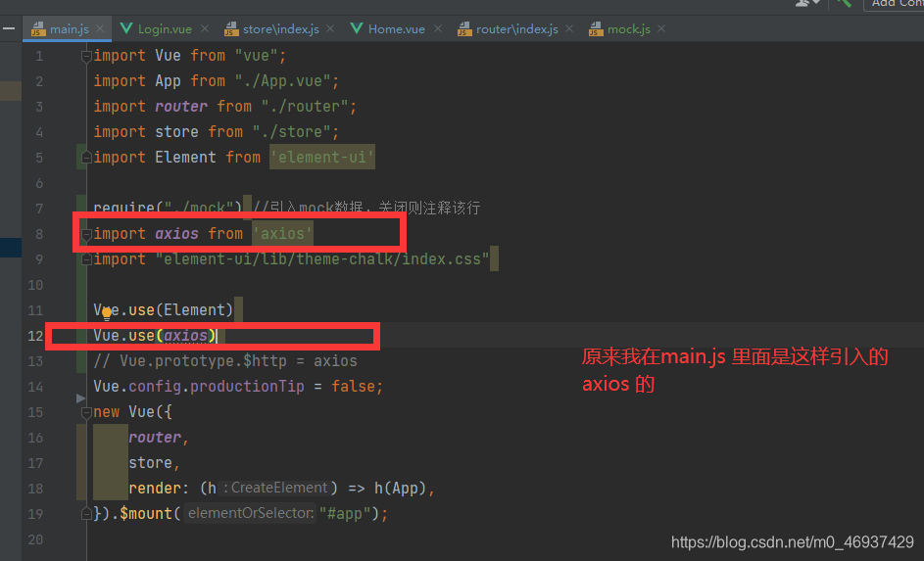924x561 pixels.
Task: Open the user profile dropdown at top
Action: [x=807, y=4]
